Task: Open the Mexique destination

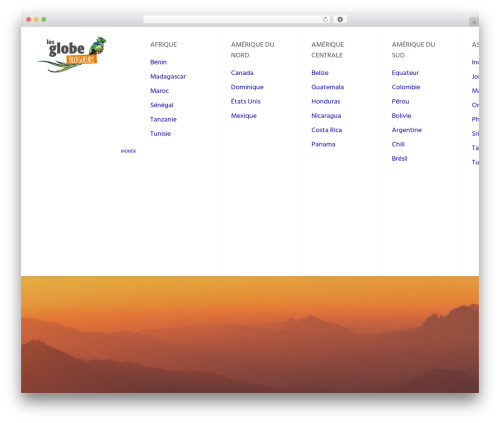Action: pyautogui.click(x=244, y=116)
